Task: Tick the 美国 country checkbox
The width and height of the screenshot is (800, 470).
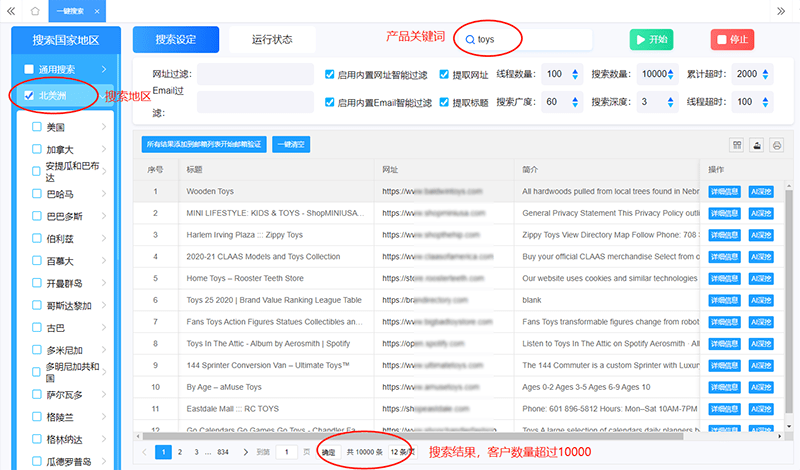Action: pyautogui.click(x=37, y=127)
